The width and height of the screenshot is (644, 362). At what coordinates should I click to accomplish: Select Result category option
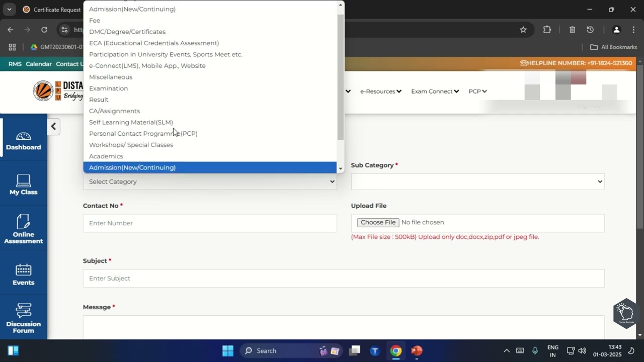pos(210,100)
